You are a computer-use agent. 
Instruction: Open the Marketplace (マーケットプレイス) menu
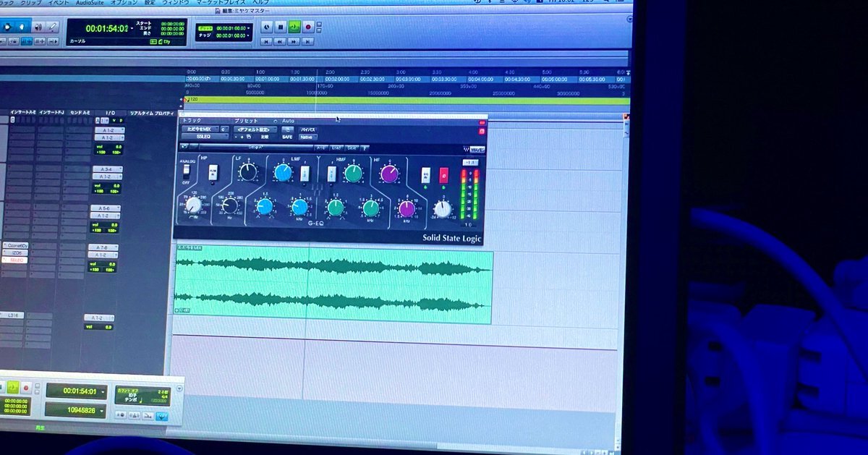221,2
